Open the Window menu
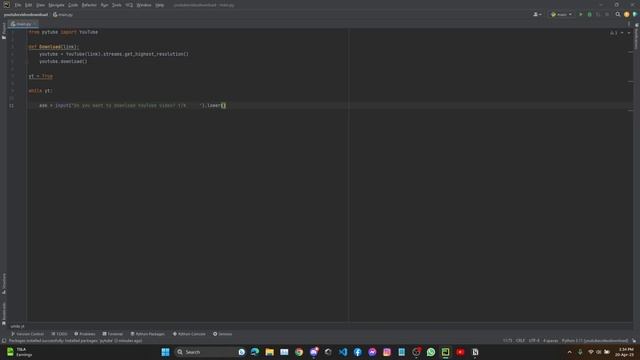Image resolution: width=640 pixels, height=360 pixels. [144, 5]
